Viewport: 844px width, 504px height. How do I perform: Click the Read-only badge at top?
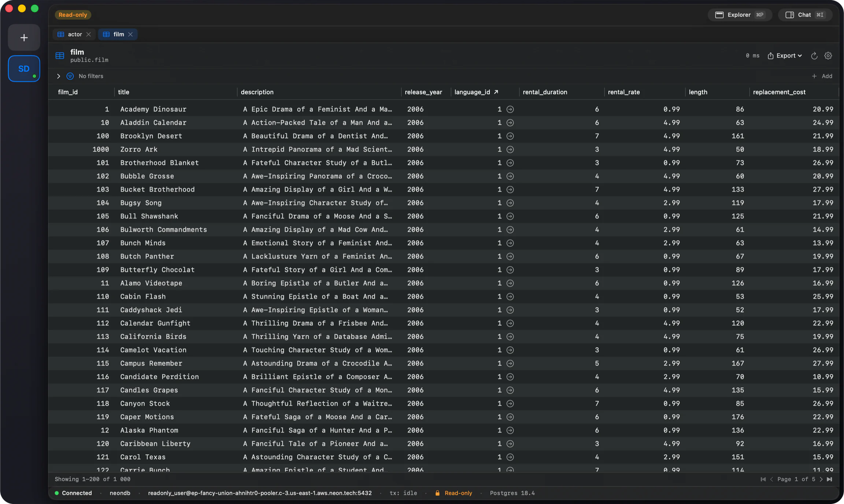[73, 15]
